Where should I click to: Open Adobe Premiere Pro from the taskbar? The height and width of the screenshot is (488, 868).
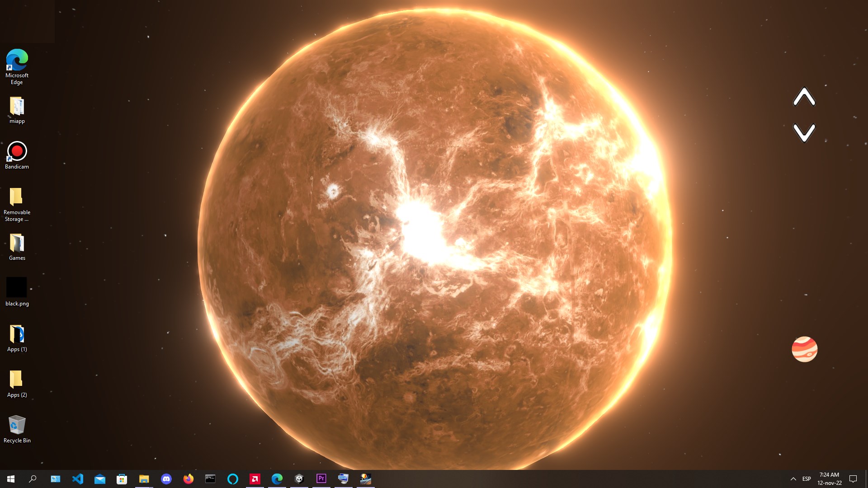tap(321, 479)
